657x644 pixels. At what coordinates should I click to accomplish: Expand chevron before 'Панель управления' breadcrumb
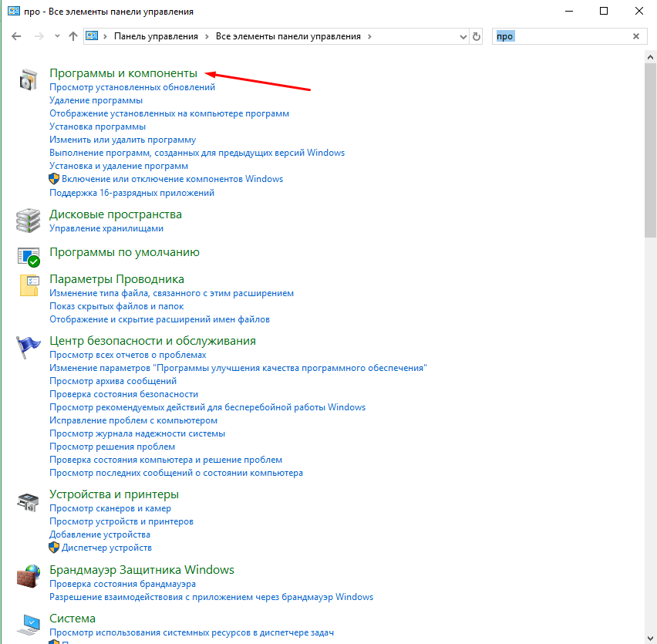coord(105,36)
